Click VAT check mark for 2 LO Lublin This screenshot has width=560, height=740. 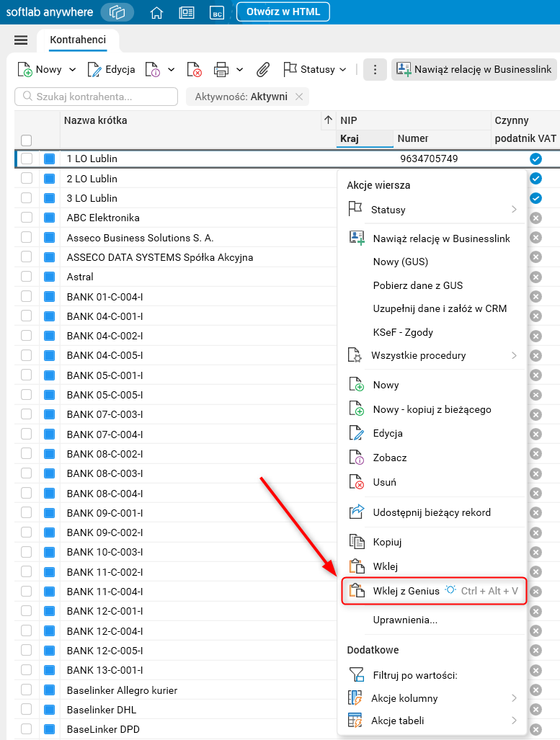(x=535, y=179)
